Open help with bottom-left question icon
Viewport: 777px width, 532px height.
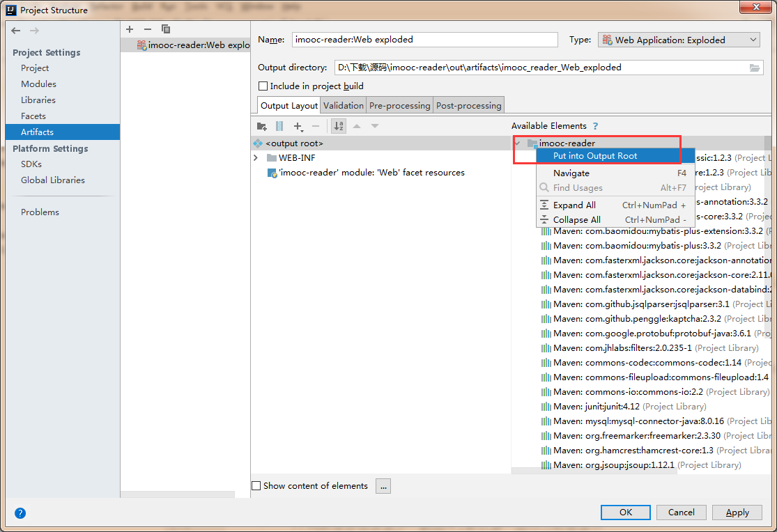tap(20, 513)
